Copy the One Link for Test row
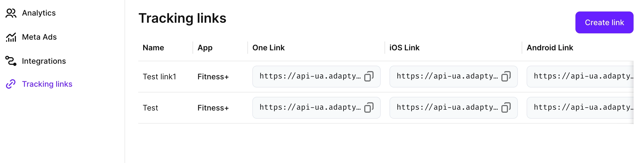Image resolution: width=644 pixels, height=163 pixels. pyautogui.click(x=369, y=108)
